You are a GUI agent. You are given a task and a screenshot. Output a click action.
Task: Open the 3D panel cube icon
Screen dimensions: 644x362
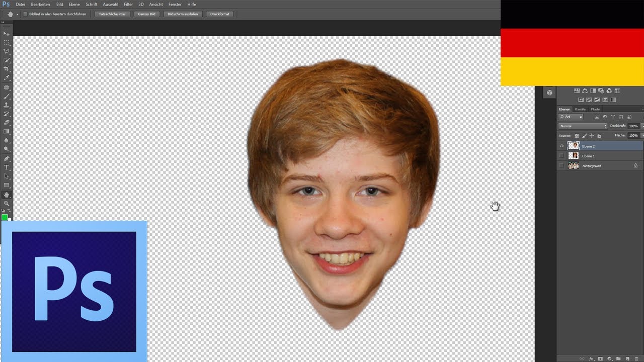click(549, 93)
